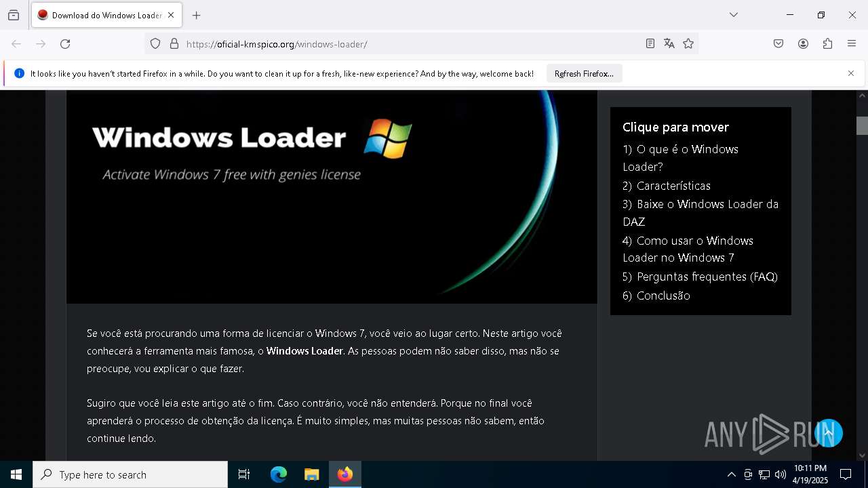Dismiss the Firefox notification bar
Image resolution: width=868 pixels, height=488 pixels.
851,73
